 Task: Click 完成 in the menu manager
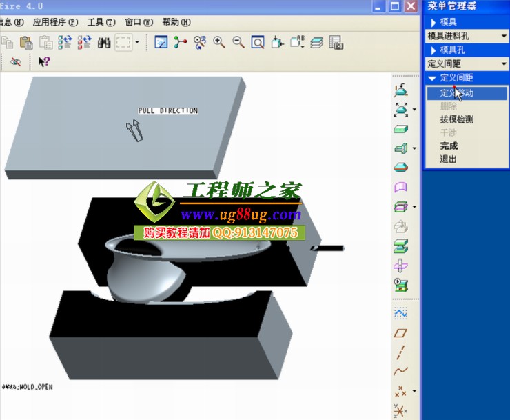pyautogui.click(x=449, y=146)
